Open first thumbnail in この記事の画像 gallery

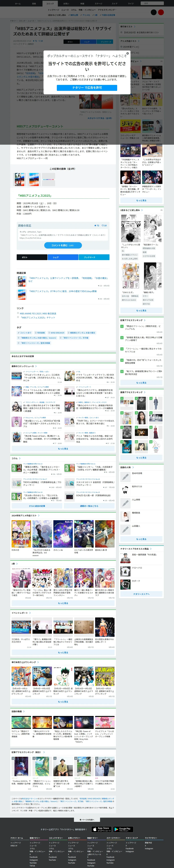coord(19,179)
